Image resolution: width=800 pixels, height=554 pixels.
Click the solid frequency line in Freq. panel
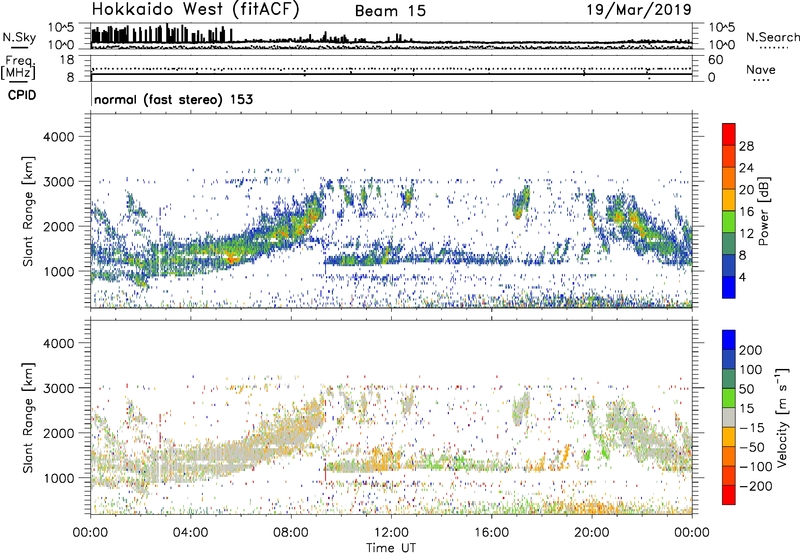point(391,74)
